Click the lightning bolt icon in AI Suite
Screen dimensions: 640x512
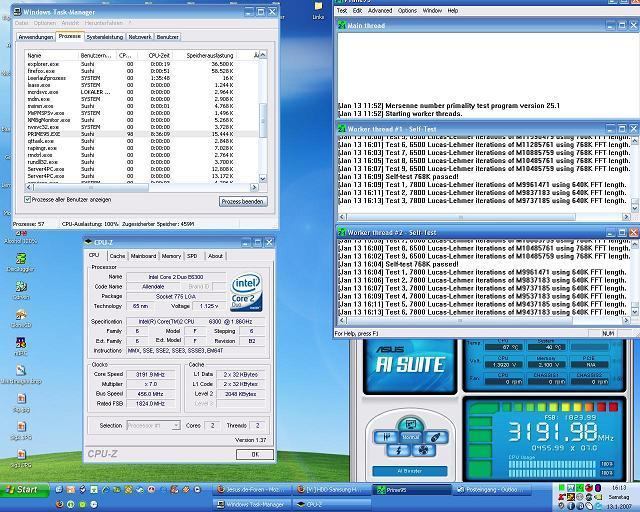[x=398, y=450]
